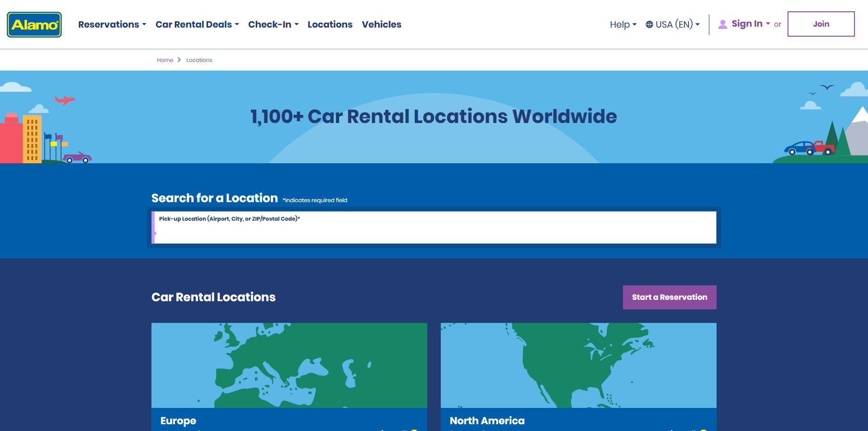Image resolution: width=868 pixels, height=431 pixels.
Task: Open the Locations nav item
Action: point(330,24)
